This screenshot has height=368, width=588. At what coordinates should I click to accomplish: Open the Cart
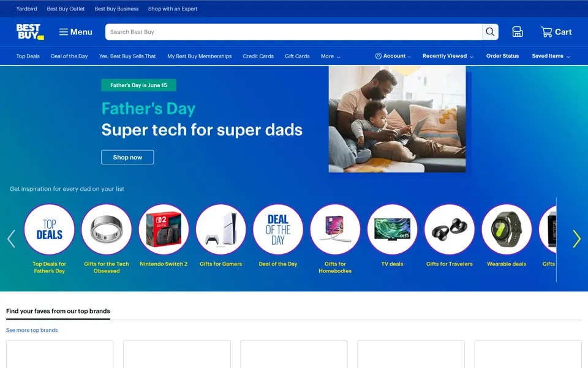tap(556, 32)
